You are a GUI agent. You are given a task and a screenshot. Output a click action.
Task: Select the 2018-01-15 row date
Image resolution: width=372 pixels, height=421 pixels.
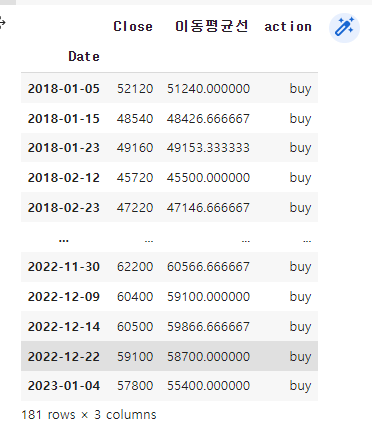64,119
